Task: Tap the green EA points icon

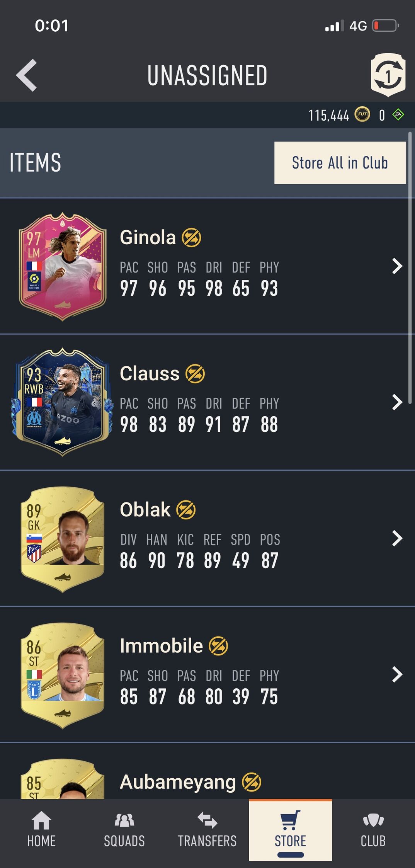Action: (x=398, y=115)
